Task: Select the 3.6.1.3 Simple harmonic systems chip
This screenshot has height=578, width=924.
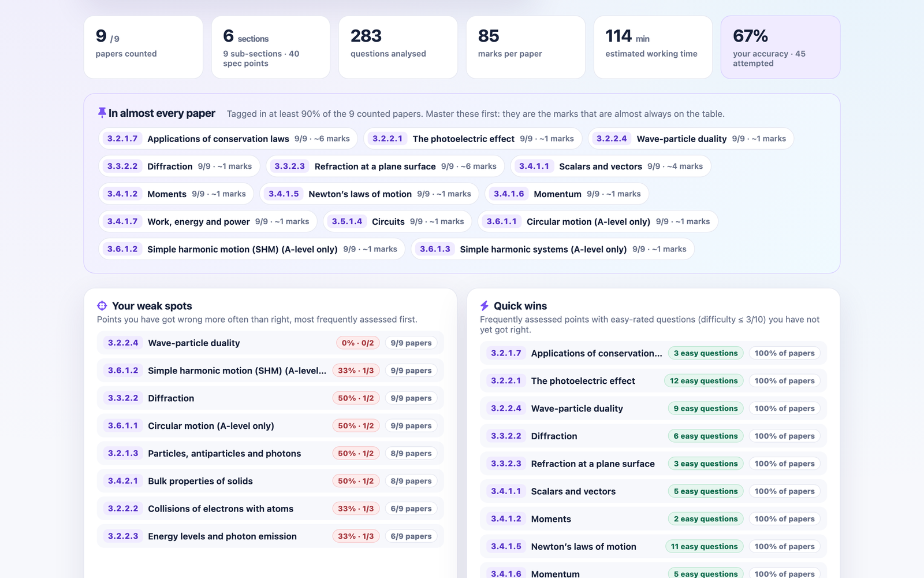Action: (553, 250)
